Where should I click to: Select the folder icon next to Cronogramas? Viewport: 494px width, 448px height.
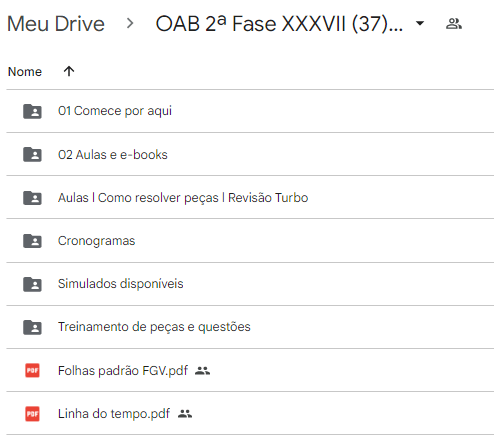tap(32, 241)
